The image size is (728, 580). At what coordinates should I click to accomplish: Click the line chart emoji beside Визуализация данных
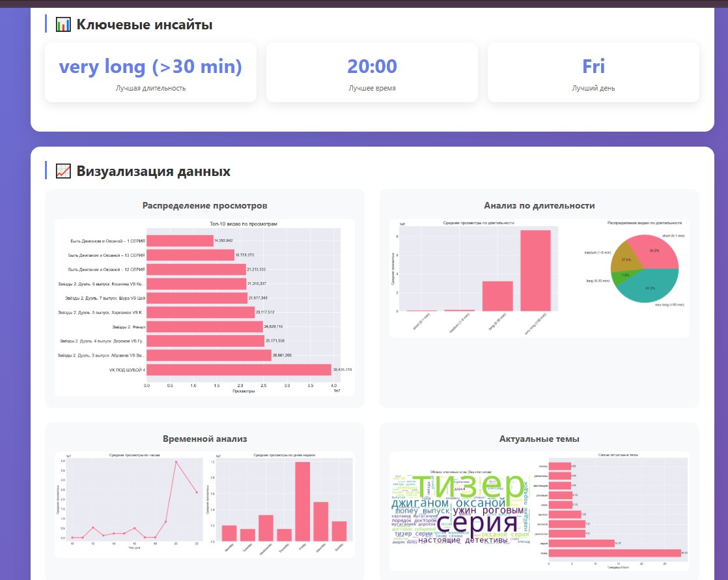(63, 171)
